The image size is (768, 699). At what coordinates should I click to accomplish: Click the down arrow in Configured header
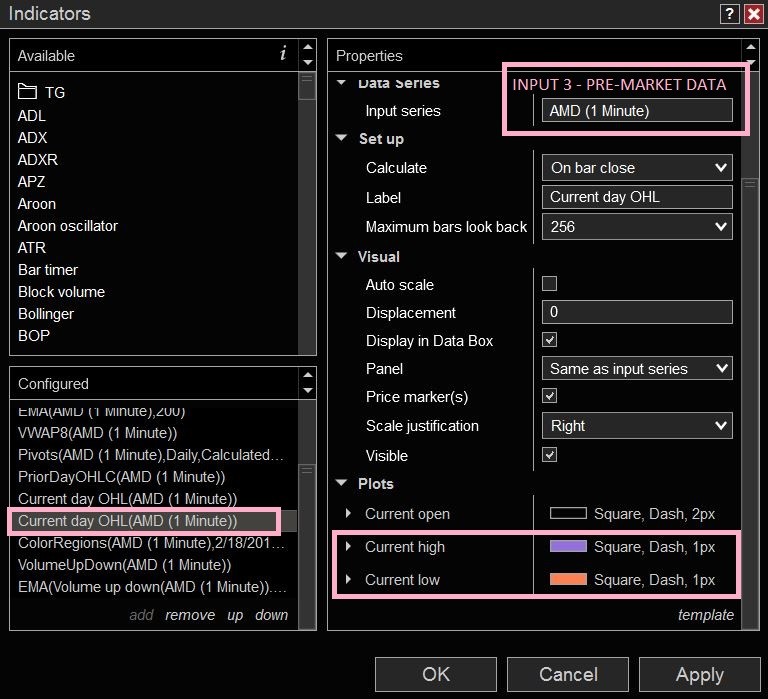coord(308,390)
